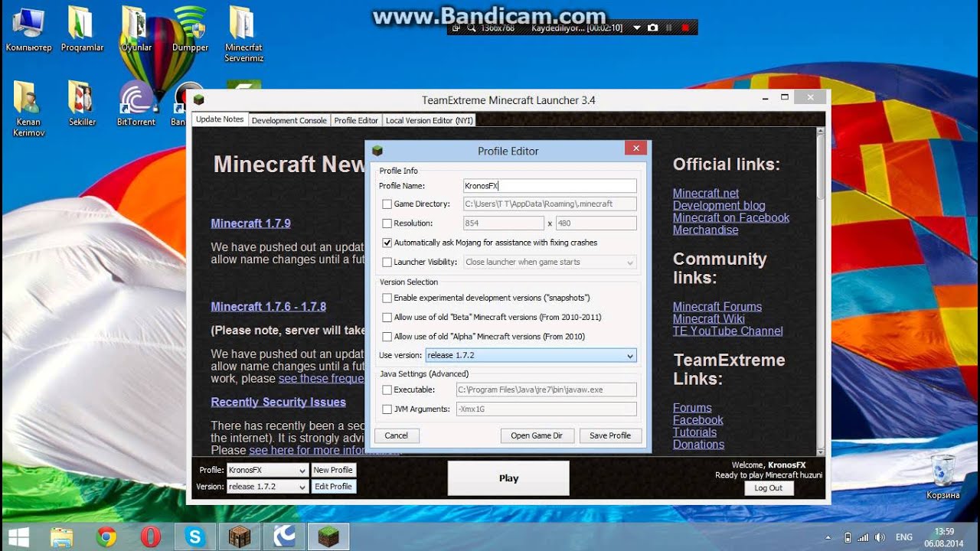Enable the Resolution checkbox
Image resolution: width=980 pixels, height=551 pixels.
(x=387, y=223)
